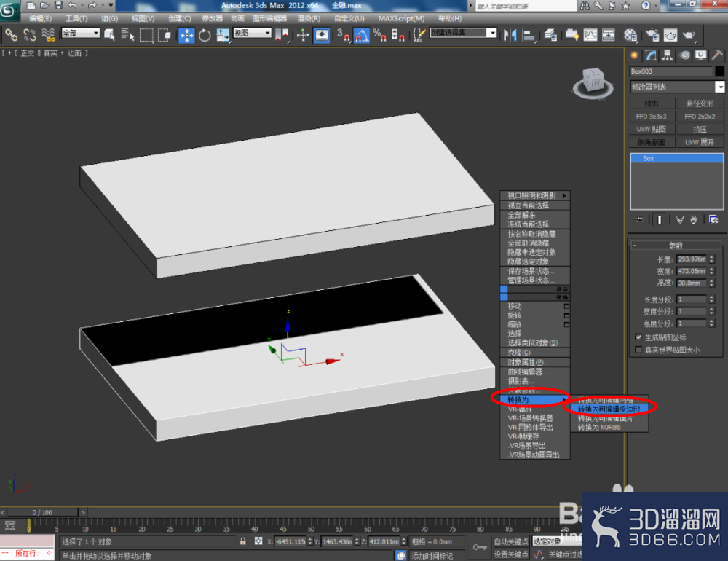Toggle 真实世界贴图大小 checkbox

(x=638, y=350)
